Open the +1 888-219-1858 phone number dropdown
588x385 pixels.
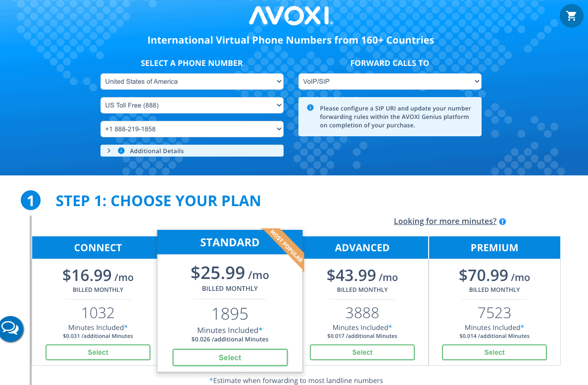192,129
